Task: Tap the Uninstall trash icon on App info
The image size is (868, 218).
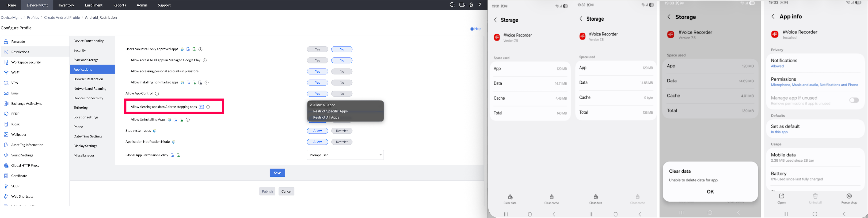Action: pos(815,197)
